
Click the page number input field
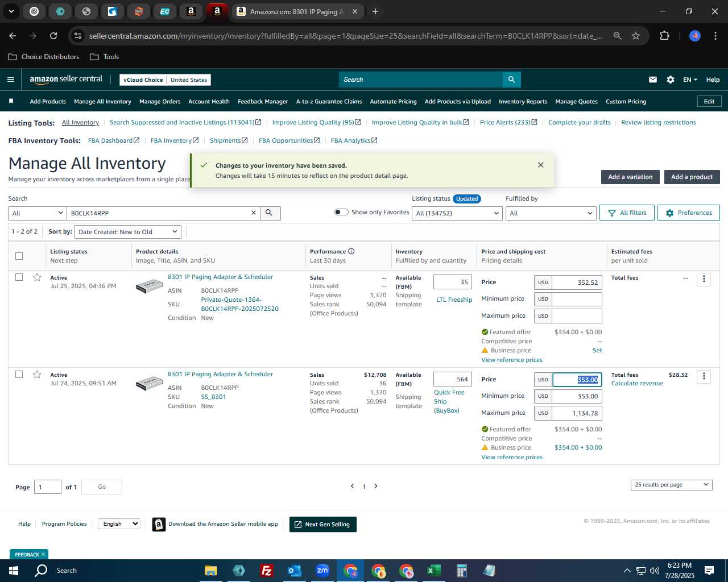(x=48, y=487)
